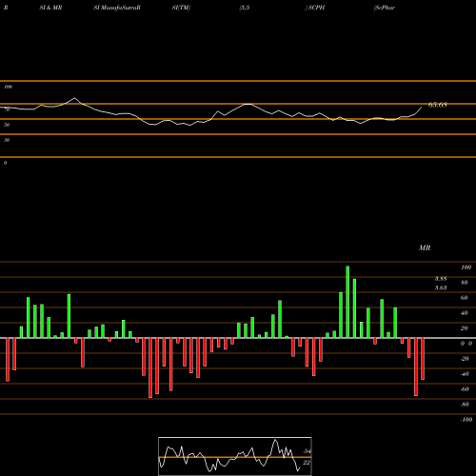Screen dimensions: 476x476
Task: Click the 100 label on RSI axis
Action: (8, 87)
